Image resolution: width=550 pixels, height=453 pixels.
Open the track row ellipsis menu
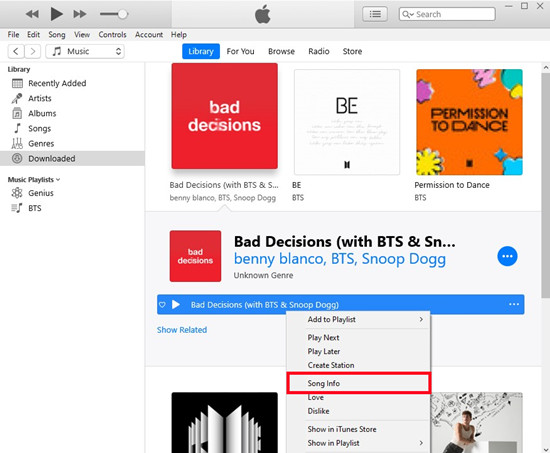pos(514,304)
